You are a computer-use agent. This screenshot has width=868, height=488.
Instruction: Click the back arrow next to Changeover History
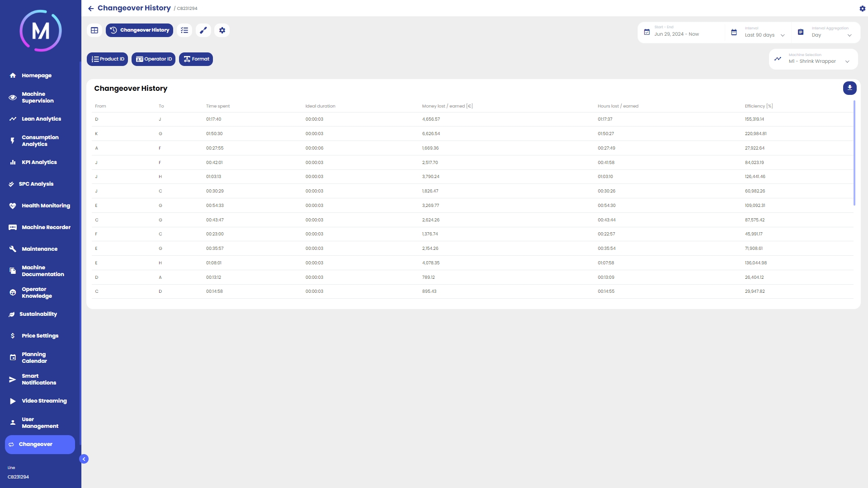(91, 9)
